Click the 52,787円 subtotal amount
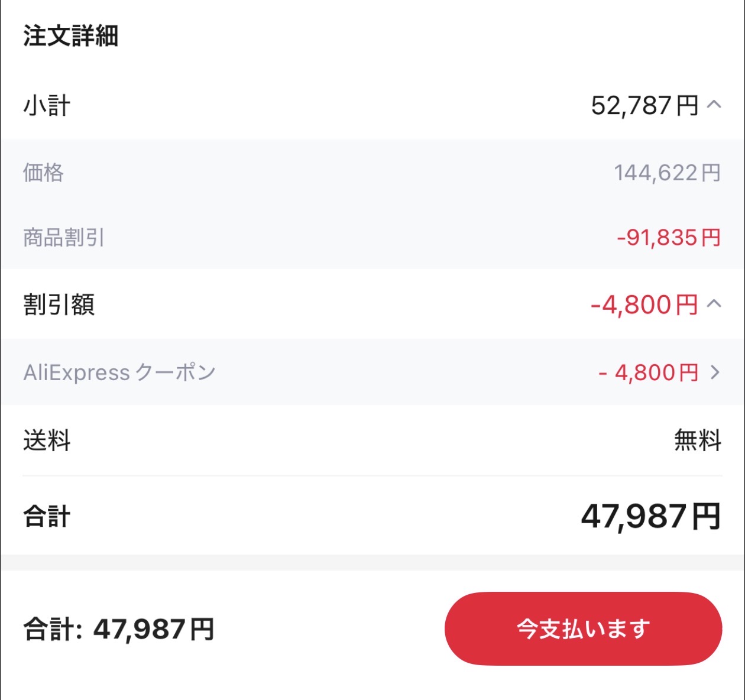 640,106
